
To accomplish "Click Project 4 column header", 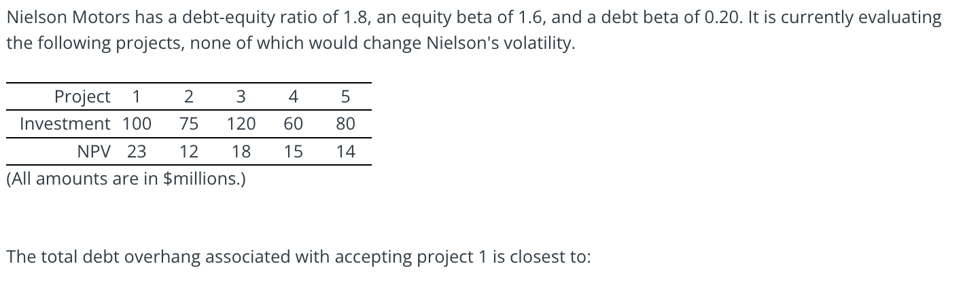I will pos(293,97).
